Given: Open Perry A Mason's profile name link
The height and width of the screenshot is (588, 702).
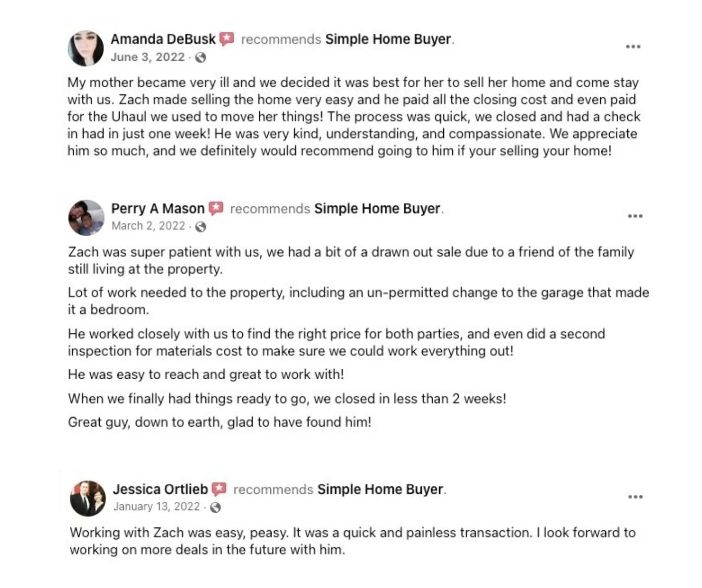Looking at the screenshot, I should tap(158, 208).
